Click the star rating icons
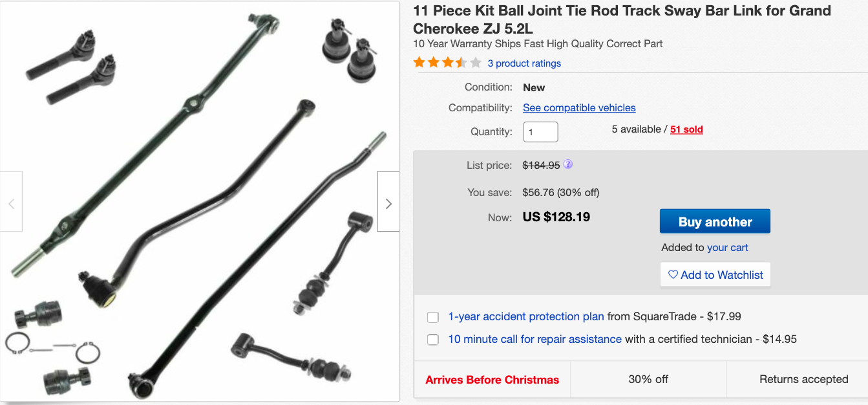This screenshot has height=405, width=868. 447,63
